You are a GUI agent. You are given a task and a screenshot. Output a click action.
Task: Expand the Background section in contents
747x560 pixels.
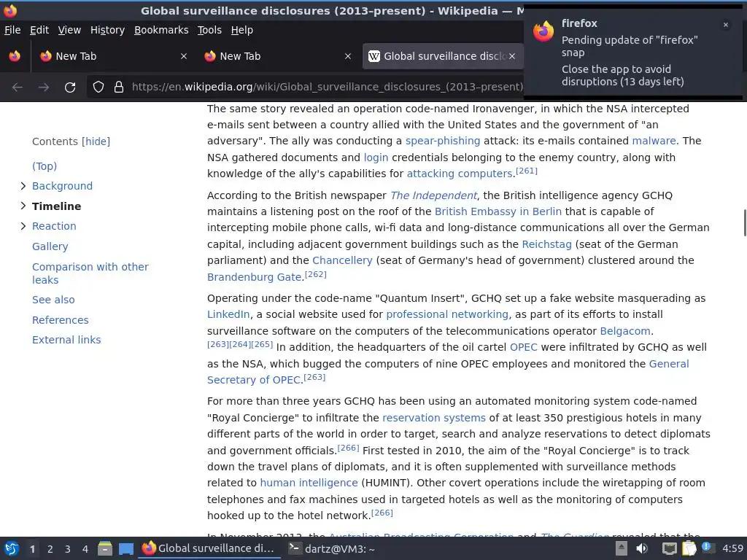23,186
